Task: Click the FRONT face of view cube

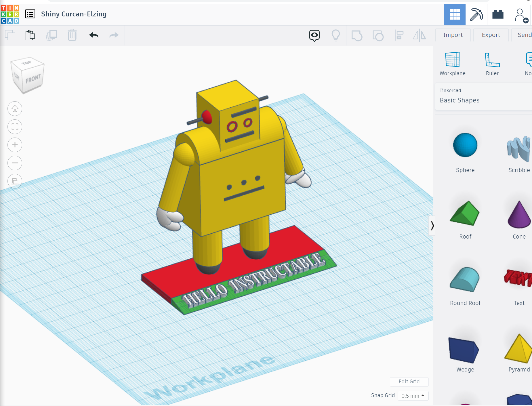Action: [33, 79]
